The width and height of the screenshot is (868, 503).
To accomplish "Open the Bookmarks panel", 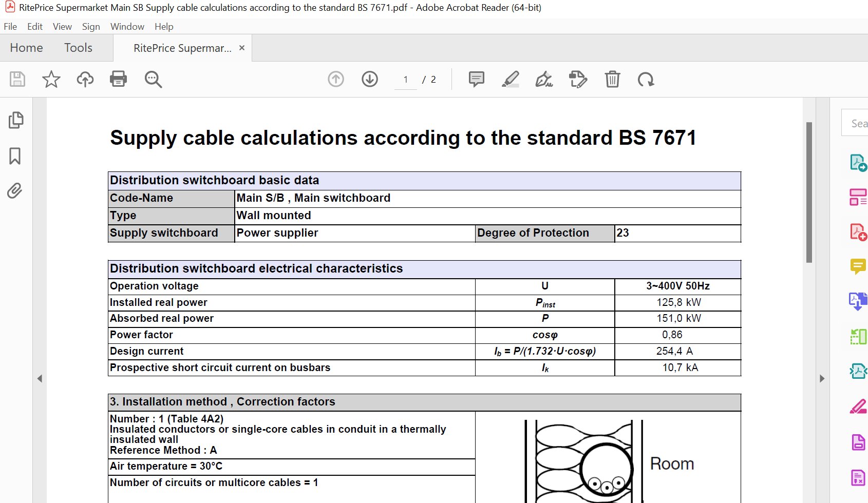I will pyautogui.click(x=14, y=157).
